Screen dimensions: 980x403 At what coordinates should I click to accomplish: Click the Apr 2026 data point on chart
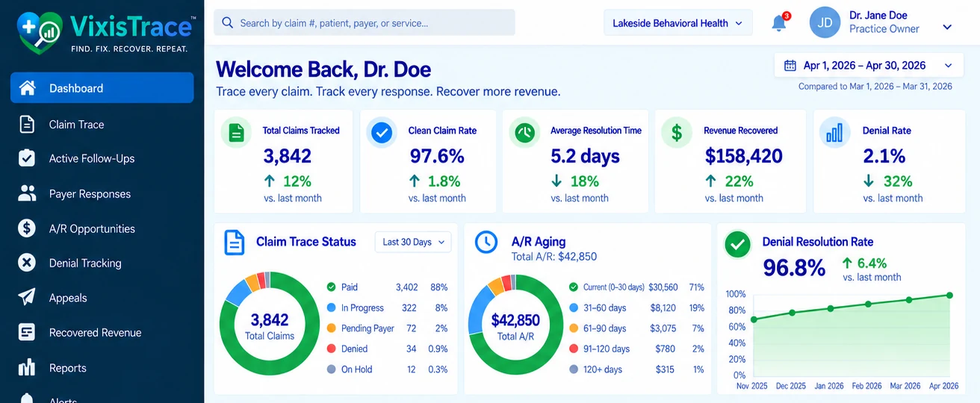coord(950,296)
